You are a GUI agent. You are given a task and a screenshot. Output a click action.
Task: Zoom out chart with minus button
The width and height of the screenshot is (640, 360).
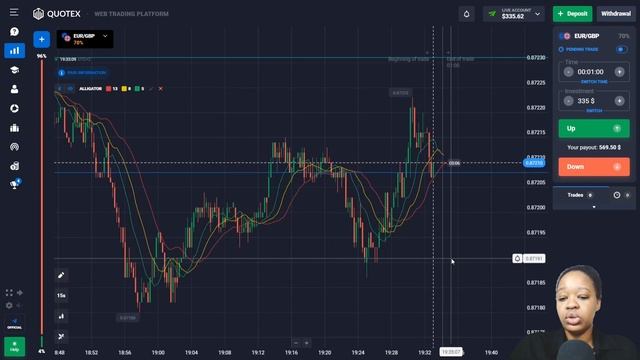(x=296, y=343)
